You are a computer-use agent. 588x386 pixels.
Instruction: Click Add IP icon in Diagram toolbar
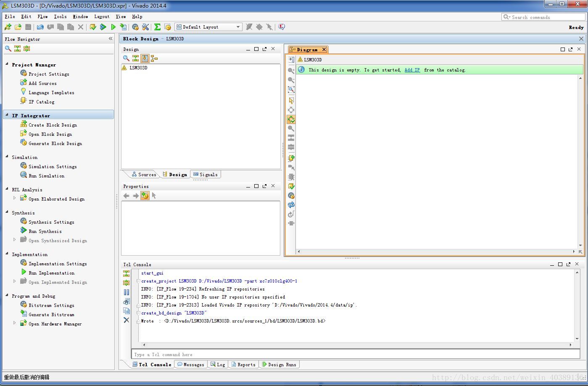coord(291,158)
